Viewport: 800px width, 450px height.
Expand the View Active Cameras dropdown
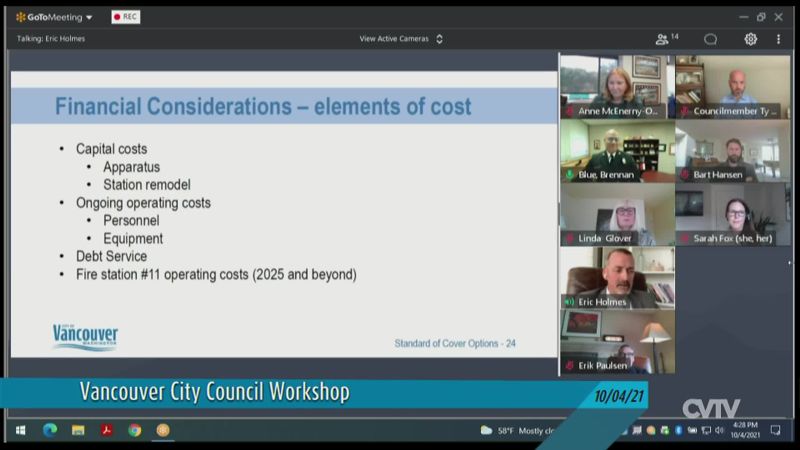point(400,39)
